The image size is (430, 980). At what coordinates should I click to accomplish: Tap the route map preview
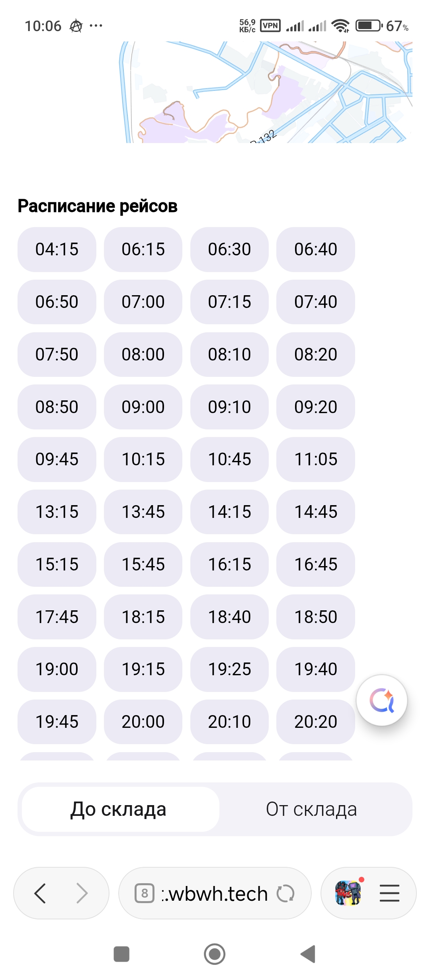(x=266, y=92)
